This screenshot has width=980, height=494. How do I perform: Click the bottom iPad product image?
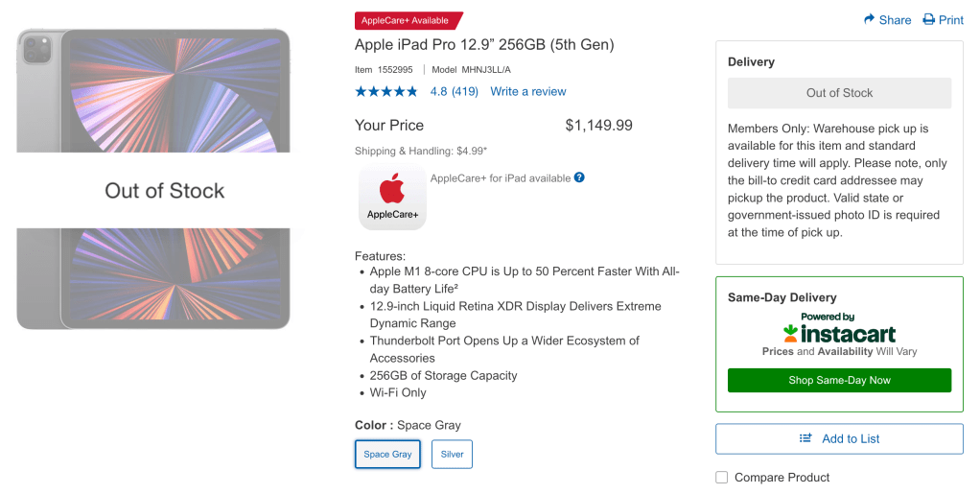point(153,278)
